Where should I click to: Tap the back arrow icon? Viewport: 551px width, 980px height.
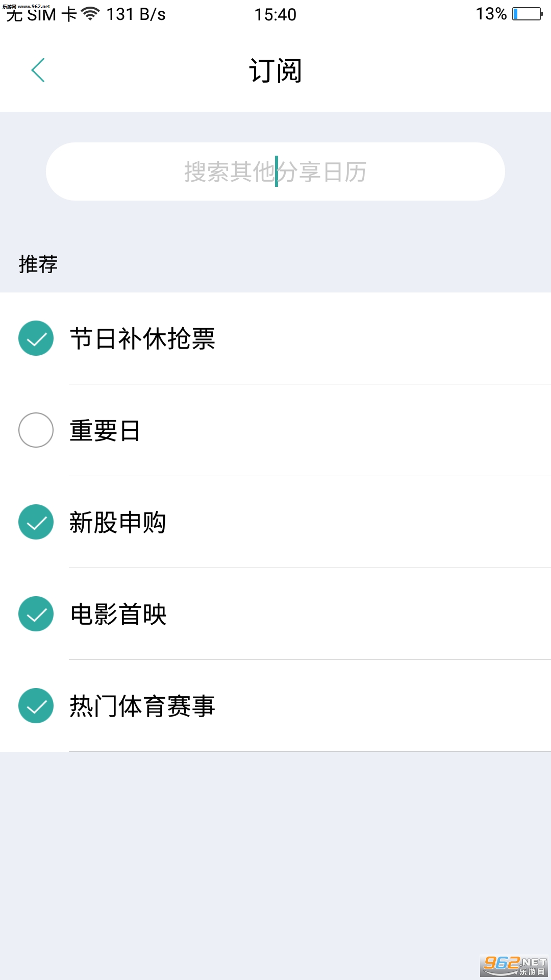pos(38,70)
